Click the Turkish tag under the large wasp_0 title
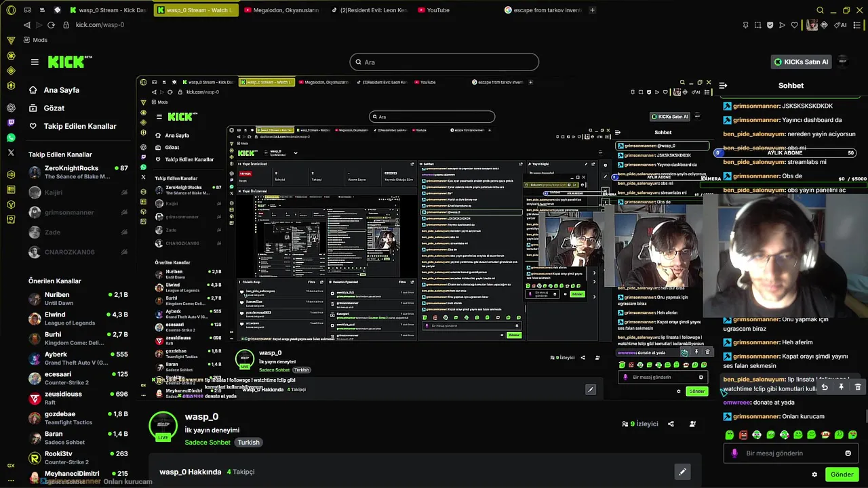 (248, 443)
